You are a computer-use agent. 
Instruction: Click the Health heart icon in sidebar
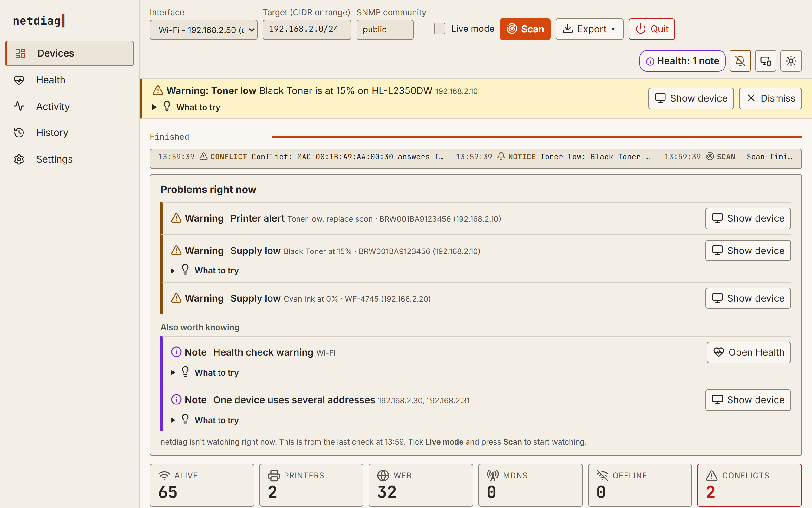click(x=19, y=80)
